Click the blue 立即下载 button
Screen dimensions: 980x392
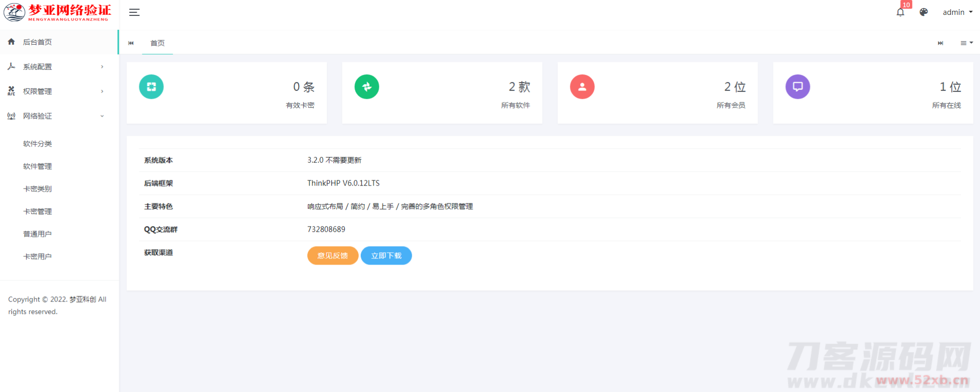386,256
